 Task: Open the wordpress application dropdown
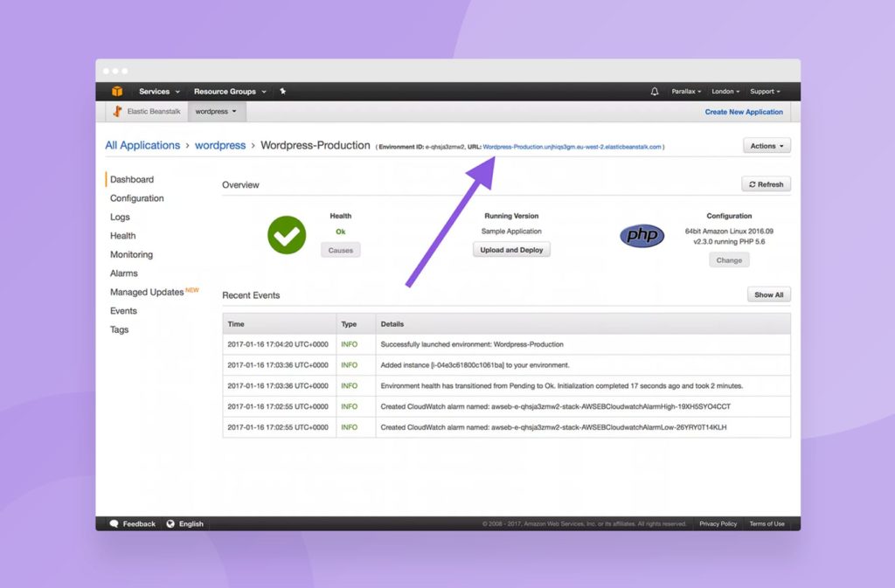click(x=216, y=111)
